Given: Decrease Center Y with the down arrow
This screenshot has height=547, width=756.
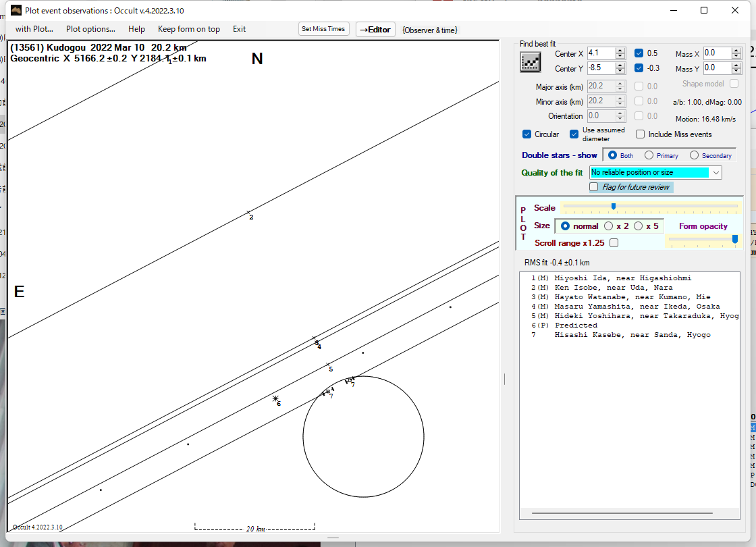Looking at the screenshot, I should point(620,71).
